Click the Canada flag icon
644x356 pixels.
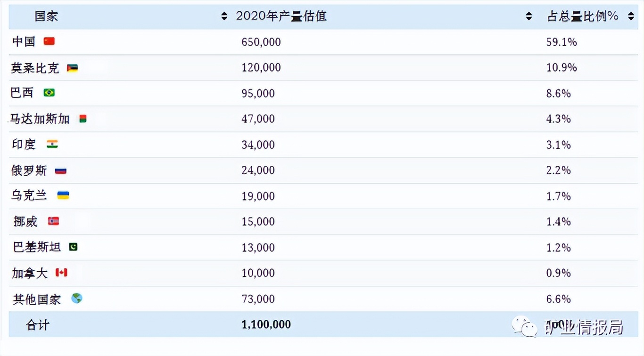[61, 273]
